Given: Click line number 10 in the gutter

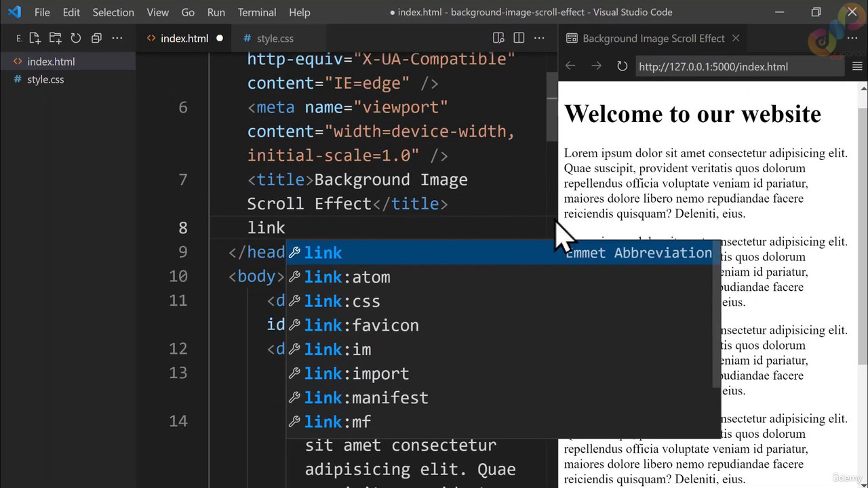Looking at the screenshot, I should 178,277.
